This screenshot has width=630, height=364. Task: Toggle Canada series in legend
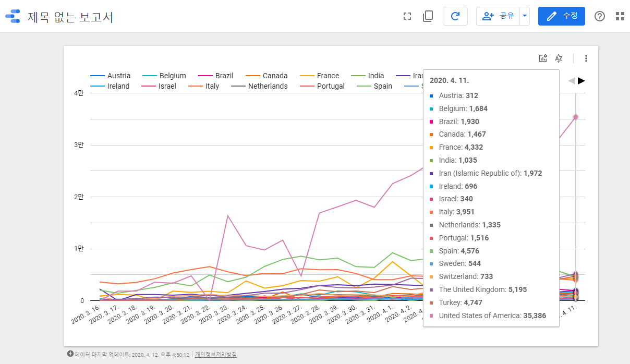[x=266, y=76]
